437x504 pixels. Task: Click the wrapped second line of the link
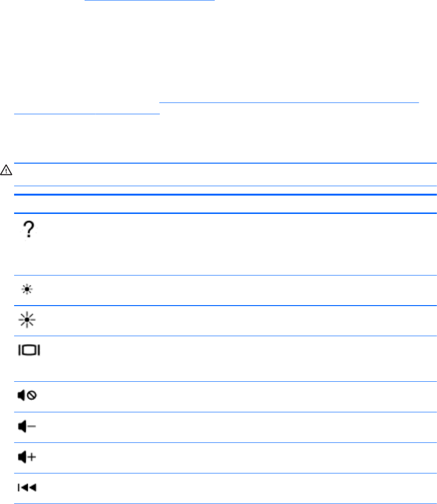(87, 113)
